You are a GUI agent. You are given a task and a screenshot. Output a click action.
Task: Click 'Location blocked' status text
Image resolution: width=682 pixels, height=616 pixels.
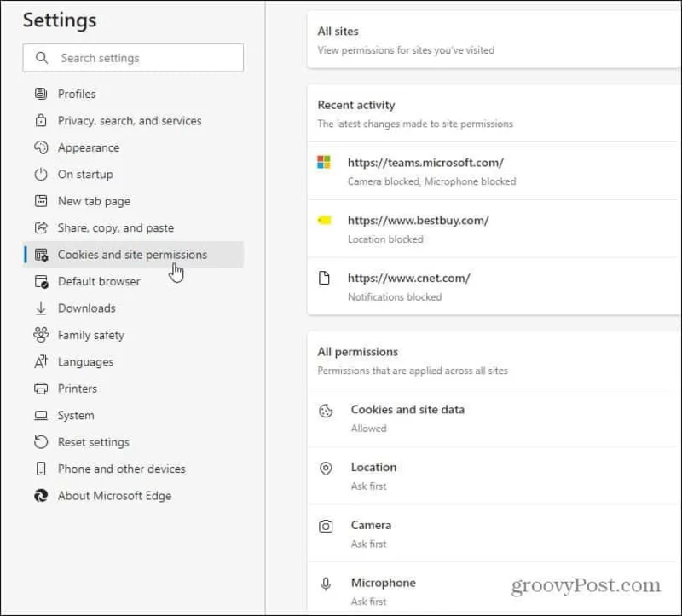click(385, 239)
